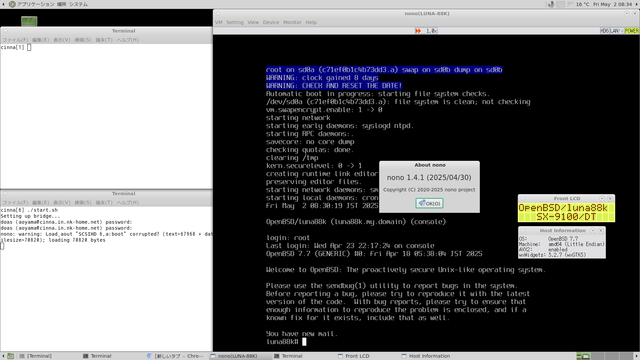The width and height of the screenshot is (640, 360).
Task: Click the HD6 status indicator
Action: coord(604,31)
